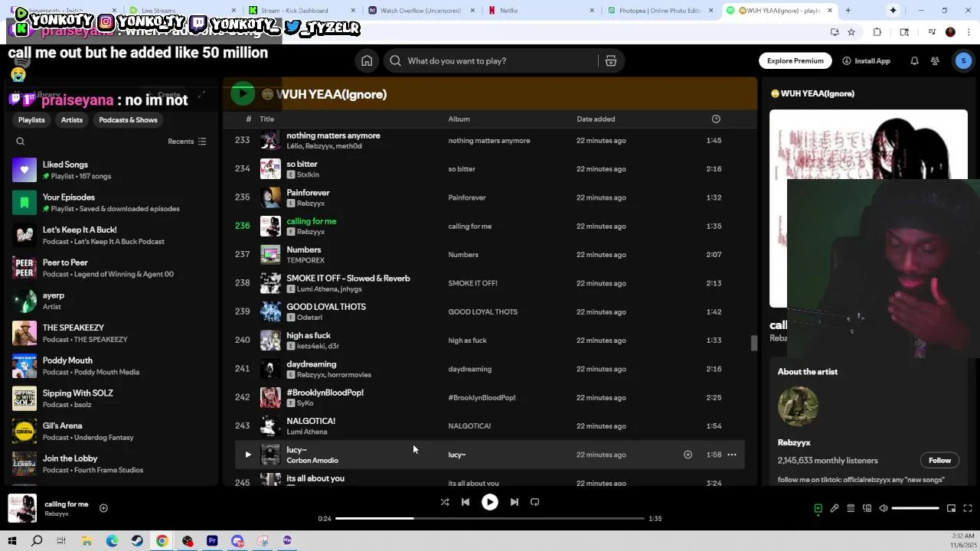Open a new browser tab

[x=848, y=11]
